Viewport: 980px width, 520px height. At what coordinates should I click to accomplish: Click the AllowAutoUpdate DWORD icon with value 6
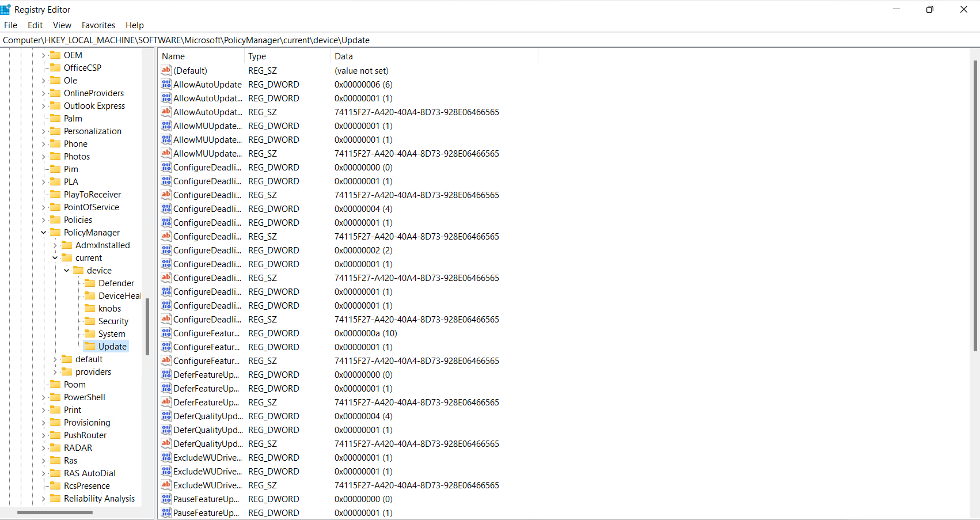point(166,84)
